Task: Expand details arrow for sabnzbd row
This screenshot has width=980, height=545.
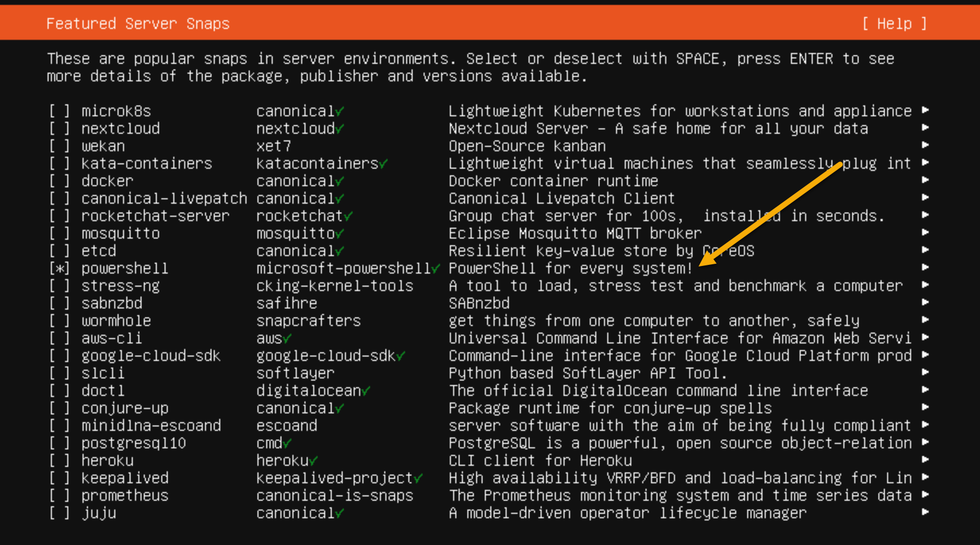Action: (925, 303)
